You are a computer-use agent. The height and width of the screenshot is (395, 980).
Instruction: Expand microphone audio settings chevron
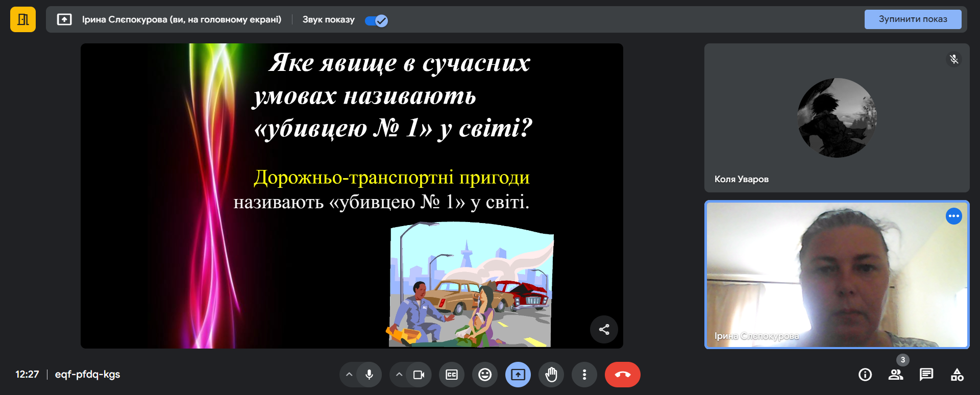click(349, 375)
